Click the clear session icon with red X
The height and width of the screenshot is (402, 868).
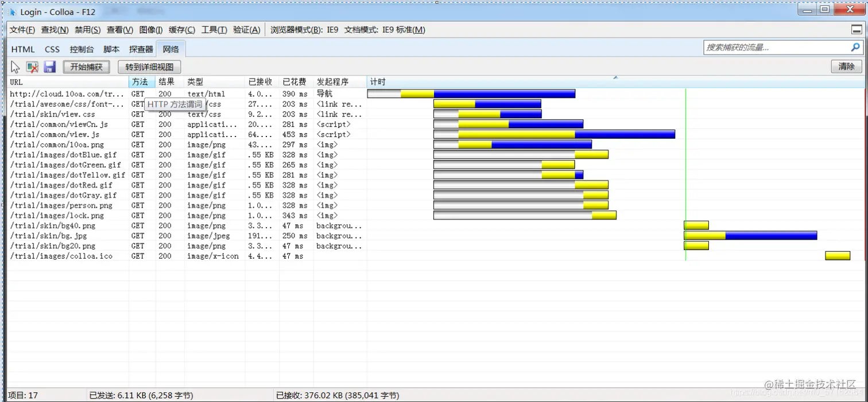click(x=32, y=67)
